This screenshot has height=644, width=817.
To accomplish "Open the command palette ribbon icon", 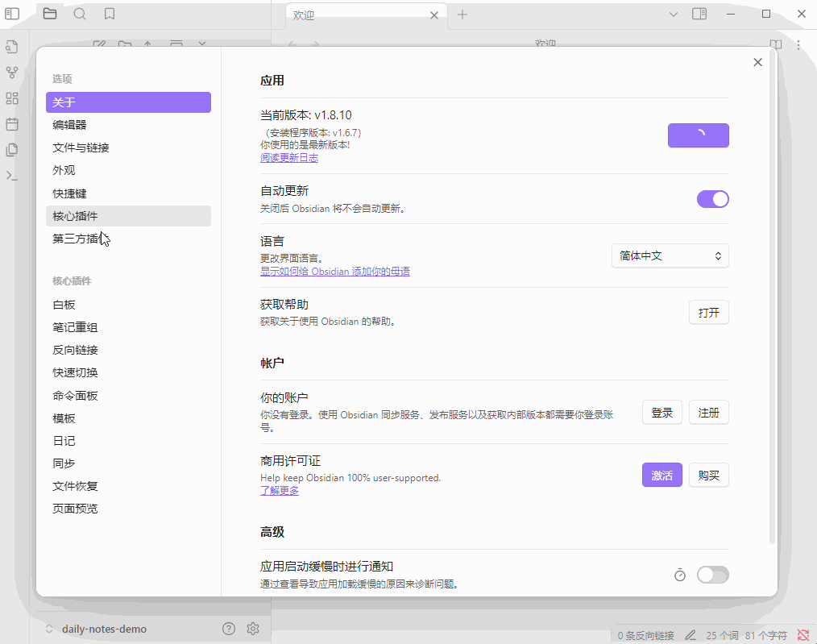I will [x=12, y=176].
